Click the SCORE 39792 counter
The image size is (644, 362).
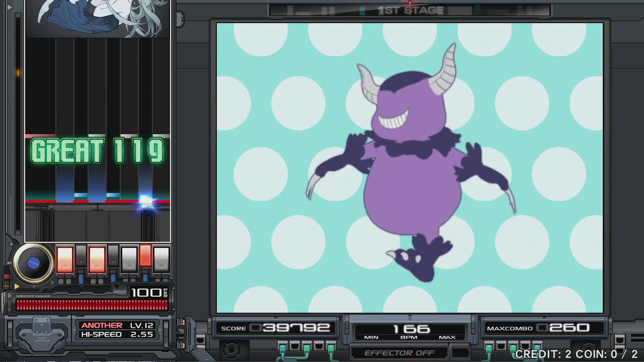tap(276, 328)
